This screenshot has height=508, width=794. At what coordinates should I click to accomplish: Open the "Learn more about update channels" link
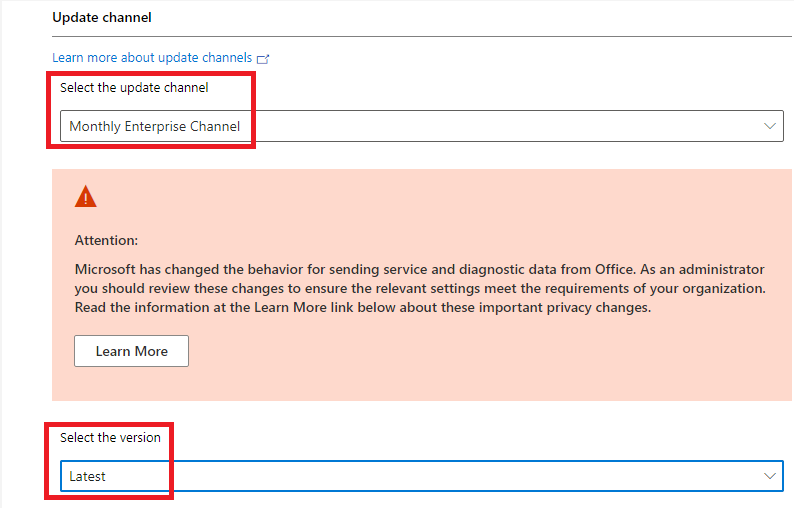pyautogui.click(x=152, y=58)
